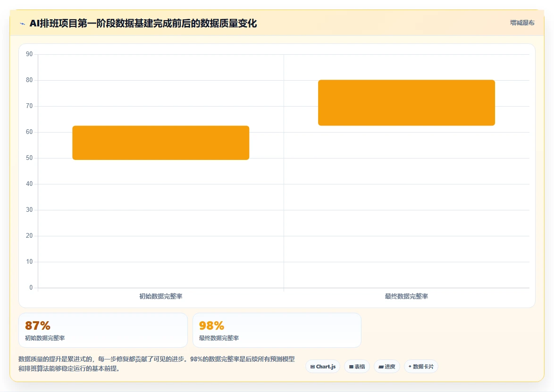This screenshot has width=554, height=392.
Task: Click the description paragraph beginning 数据质量的提升
Action: click(157, 364)
